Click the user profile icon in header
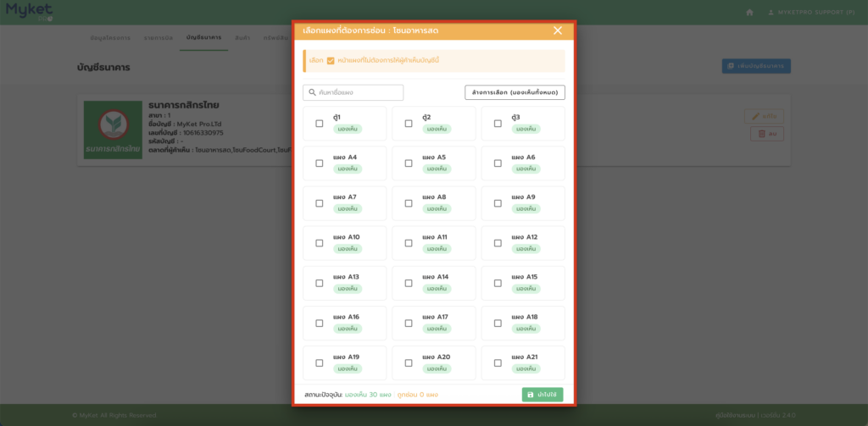 pos(771,13)
